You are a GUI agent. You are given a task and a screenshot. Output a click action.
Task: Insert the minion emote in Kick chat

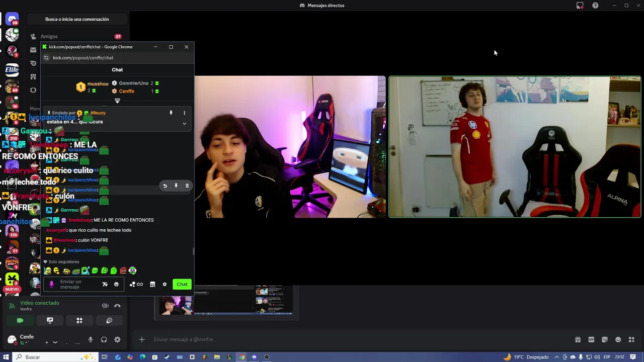(47, 270)
